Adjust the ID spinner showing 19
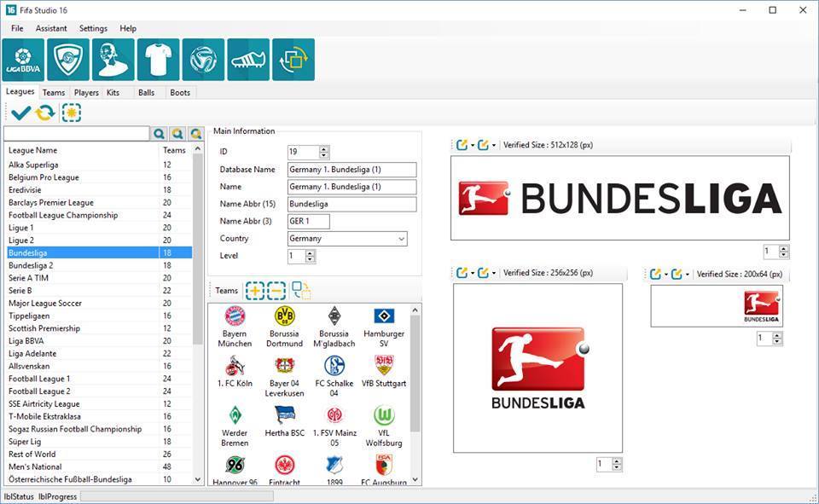The image size is (819, 504). tap(308, 152)
